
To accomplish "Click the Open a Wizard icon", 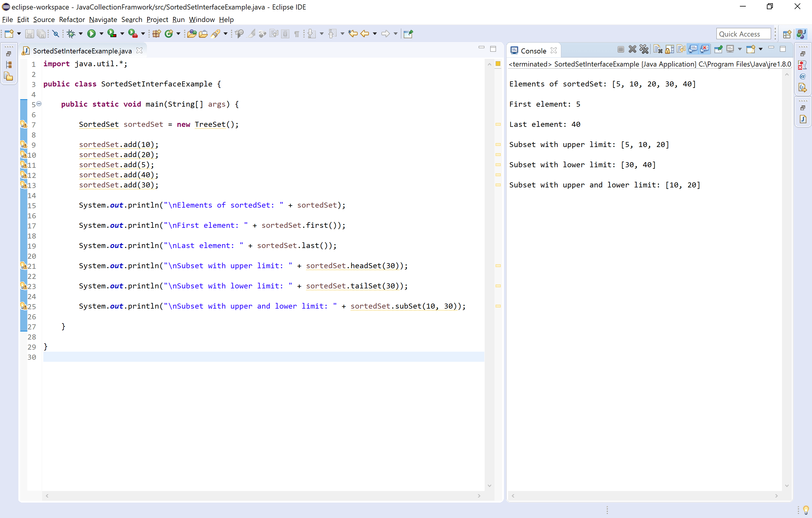I will [9, 33].
